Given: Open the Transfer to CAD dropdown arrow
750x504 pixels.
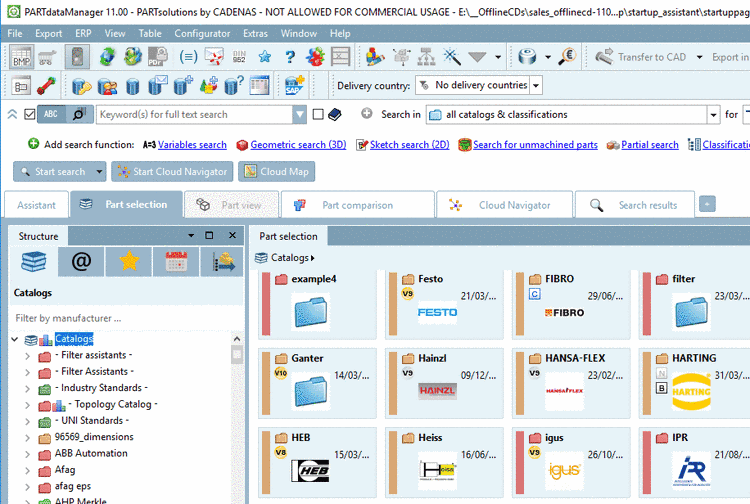Looking at the screenshot, I should 699,57.
